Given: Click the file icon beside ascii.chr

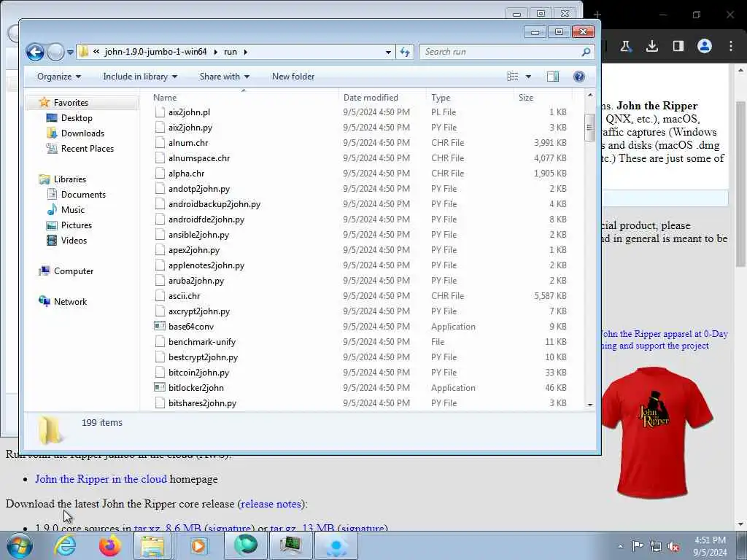Looking at the screenshot, I should 160,296.
